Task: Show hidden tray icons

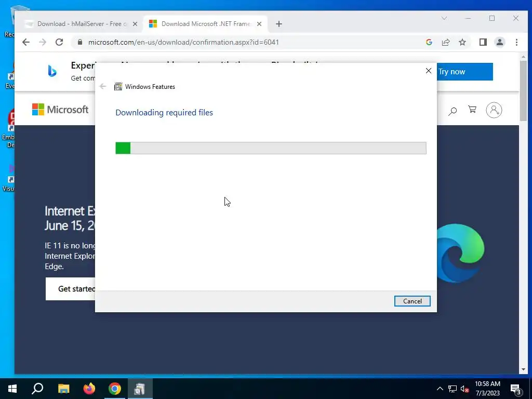Action: 440,389
